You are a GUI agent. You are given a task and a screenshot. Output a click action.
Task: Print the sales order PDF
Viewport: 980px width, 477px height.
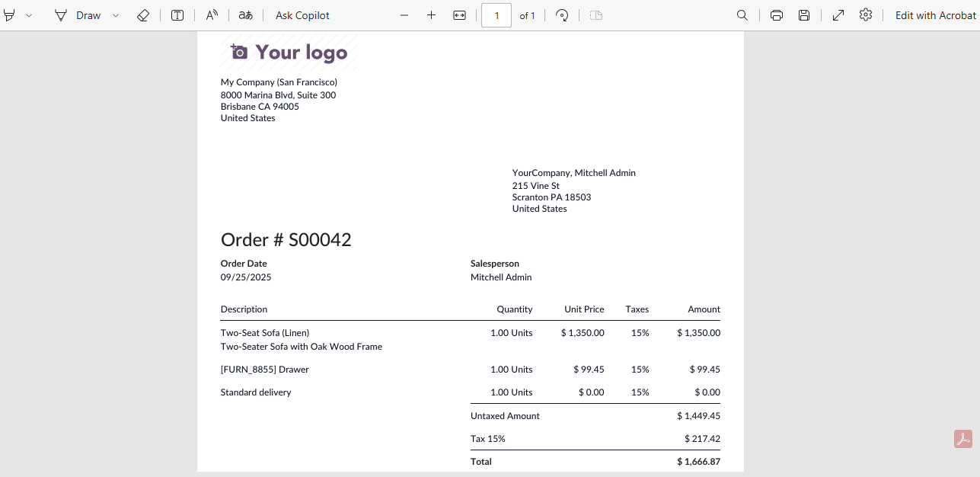pos(777,15)
